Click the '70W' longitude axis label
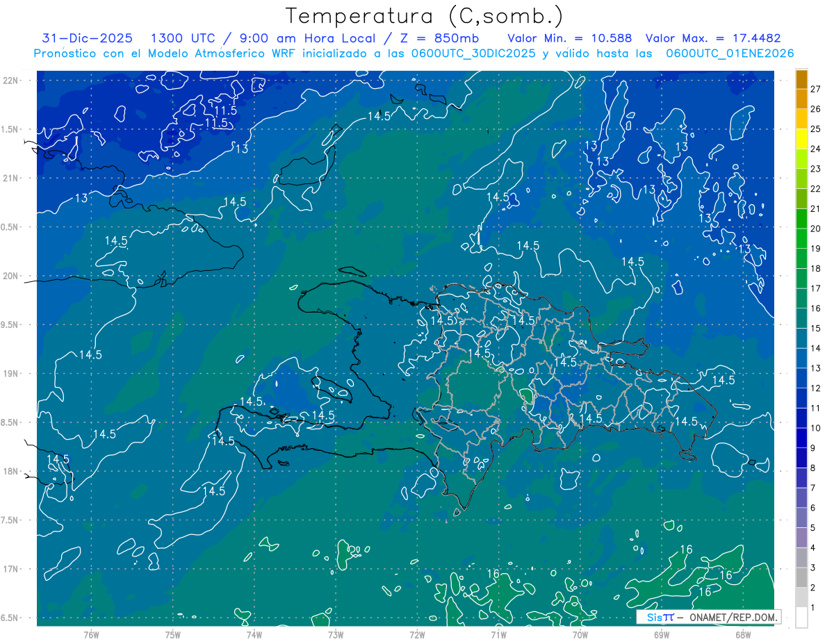 (x=580, y=635)
